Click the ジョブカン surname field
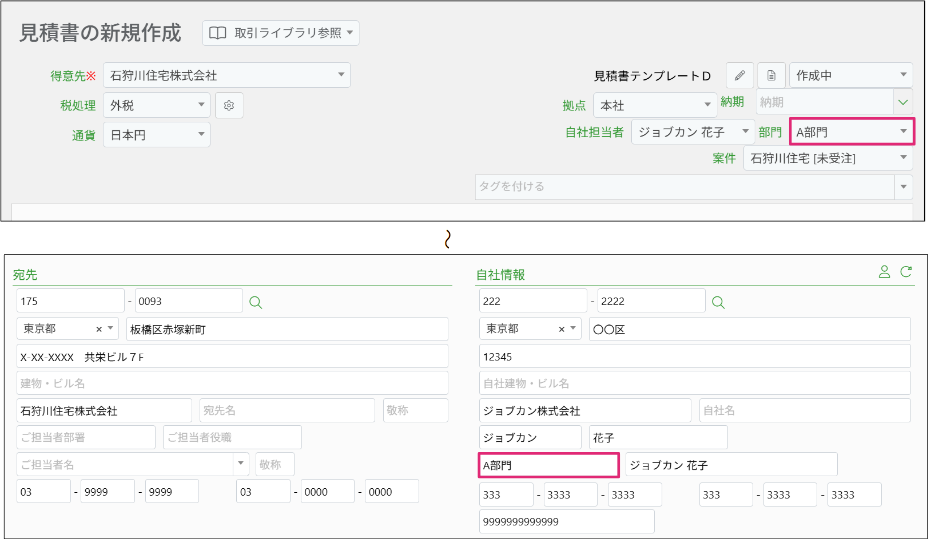The image size is (928, 539). (x=530, y=438)
